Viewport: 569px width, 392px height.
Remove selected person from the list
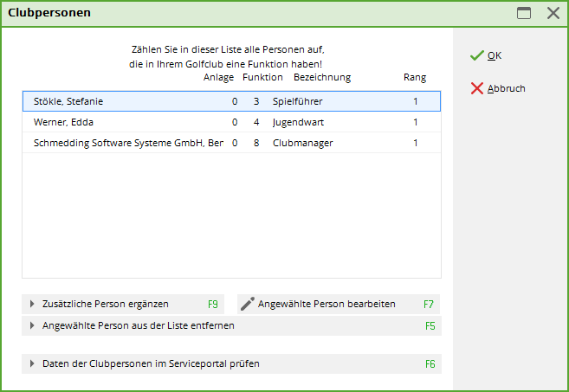pos(231,325)
